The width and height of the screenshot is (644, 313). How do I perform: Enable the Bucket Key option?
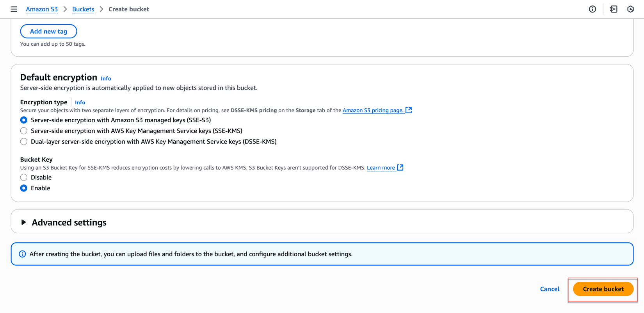click(x=24, y=188)
